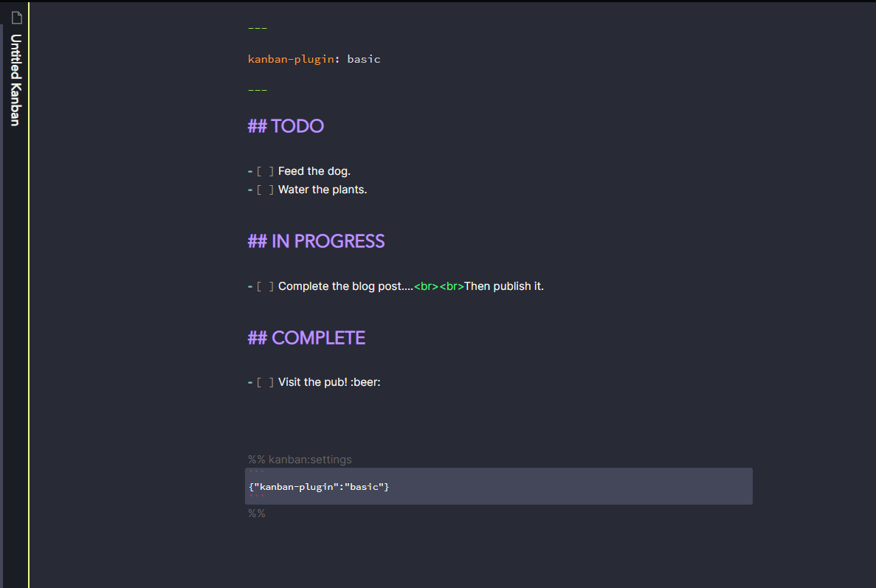Viewport: 876px width, 588px height.
Task: Place cursor in "Then publish it." text
Action: (503, 286)
